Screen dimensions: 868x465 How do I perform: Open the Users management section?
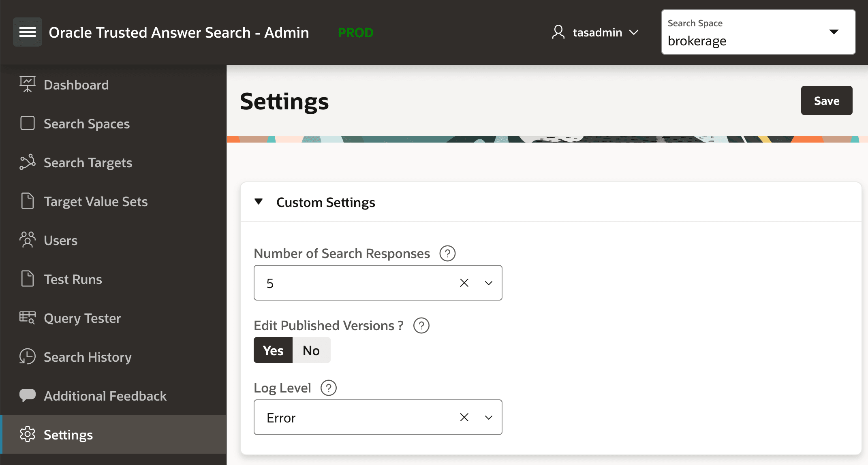click(60, 240)
